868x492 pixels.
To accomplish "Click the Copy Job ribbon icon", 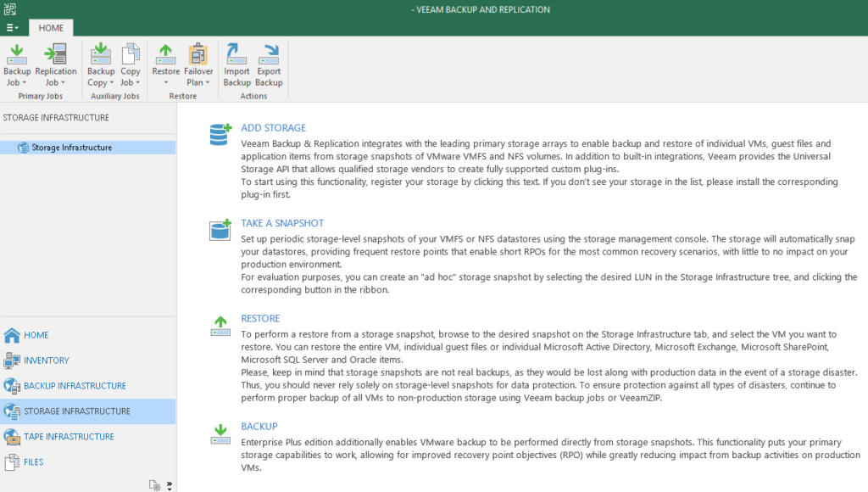I will point(131,56).
